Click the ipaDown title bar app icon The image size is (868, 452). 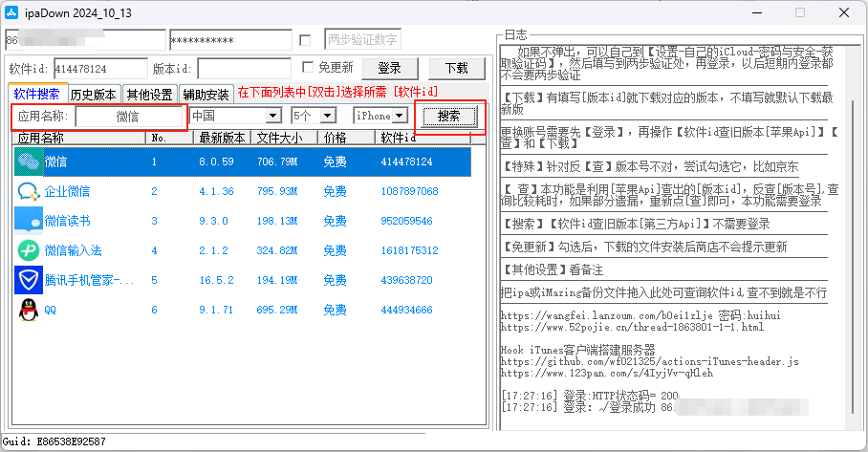point(11,12)
